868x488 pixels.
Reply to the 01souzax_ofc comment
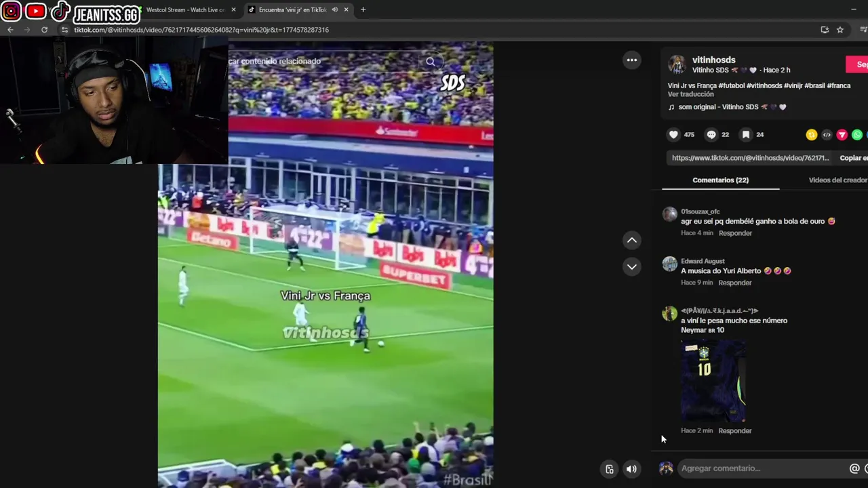(735, 233)
